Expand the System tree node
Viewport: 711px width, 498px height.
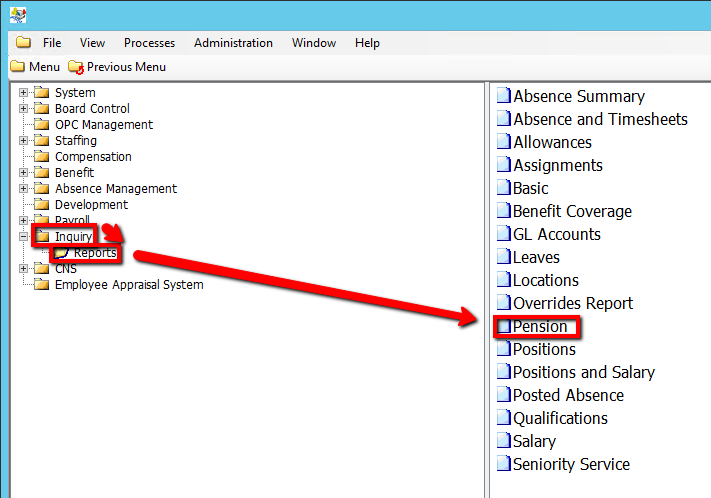(23, 93)
